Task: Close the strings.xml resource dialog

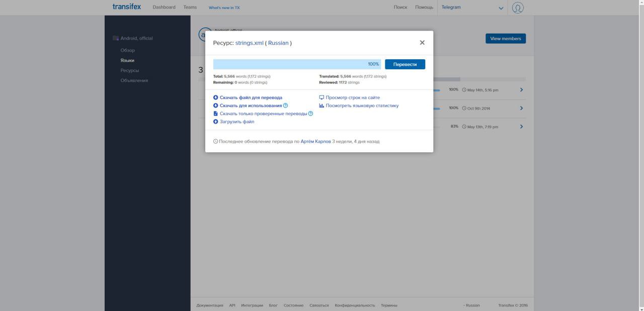Action: 422,43
